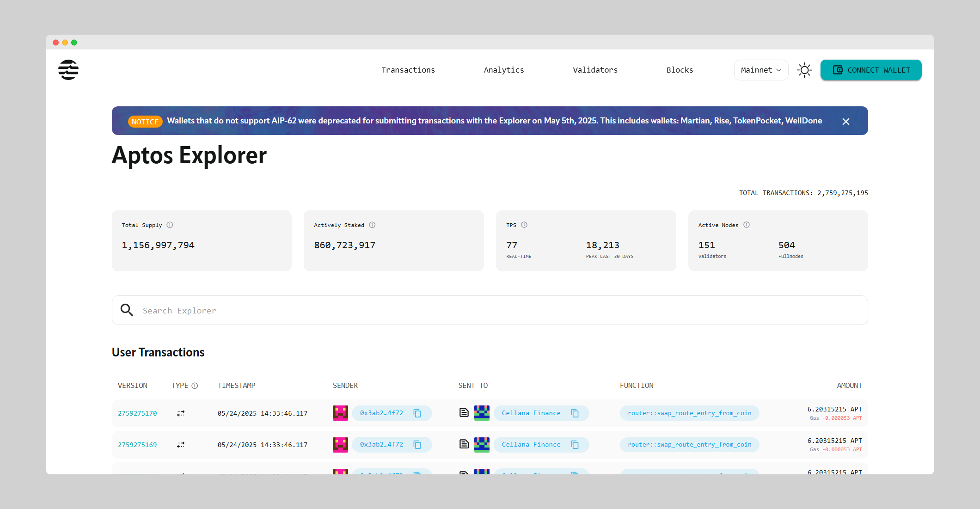Viewport: 980px width, 509px height.
Task: Click sender avatar in row 2759275170
Action: pyautogui.click(x=340, y=413)
